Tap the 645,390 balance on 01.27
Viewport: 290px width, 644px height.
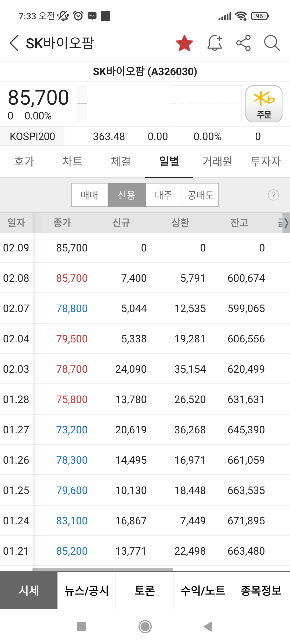(x=246, y=430)
